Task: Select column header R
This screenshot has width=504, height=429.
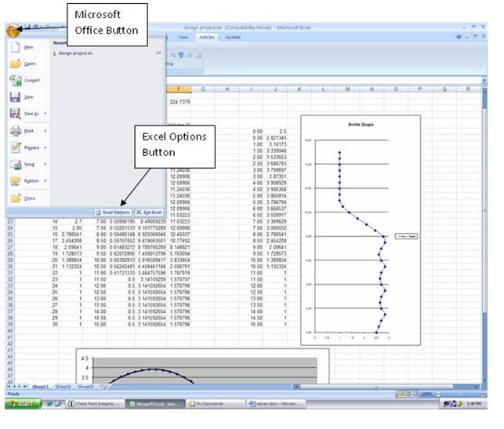Action: click(468, 89)
